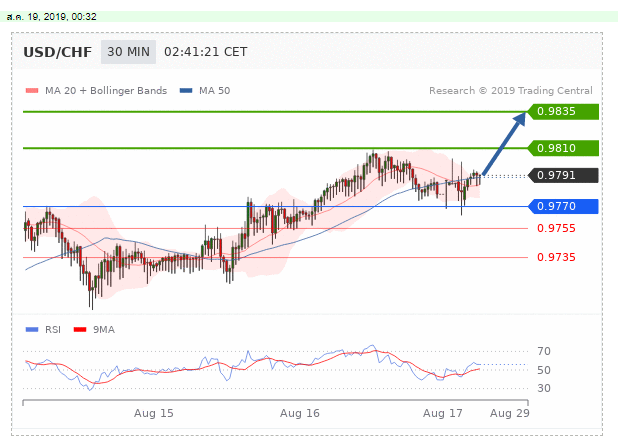Click the Aug 17 date label
Screen dimensions: 618x442
(443, 413)
